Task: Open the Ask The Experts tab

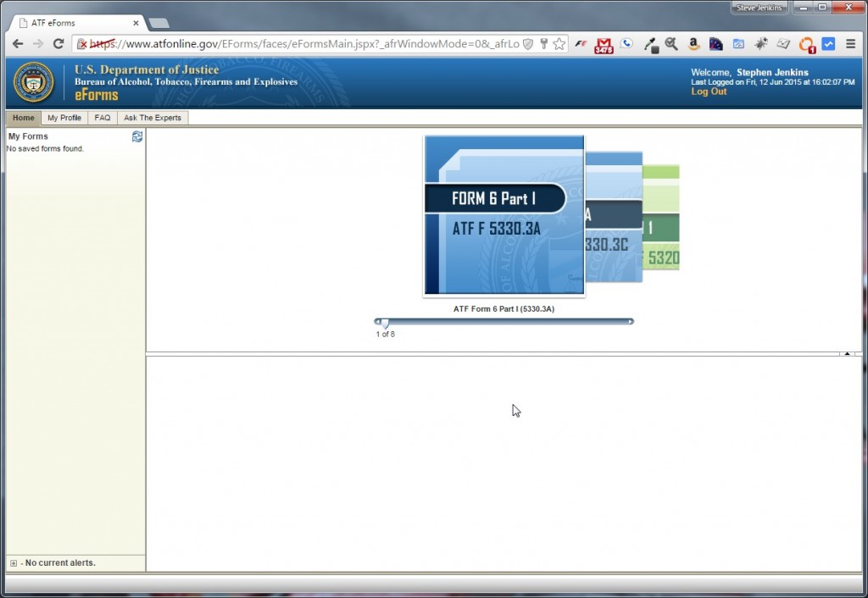Action: [153, 118]
